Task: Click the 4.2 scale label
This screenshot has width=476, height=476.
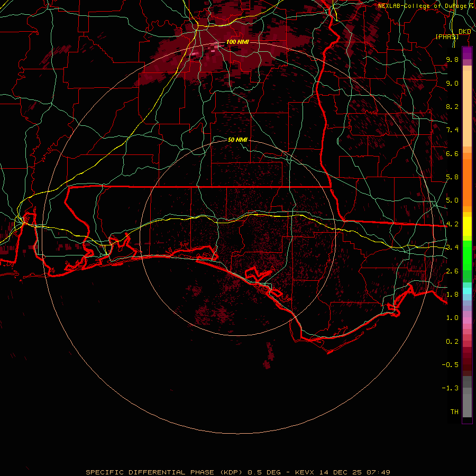Action: point(452,224)
